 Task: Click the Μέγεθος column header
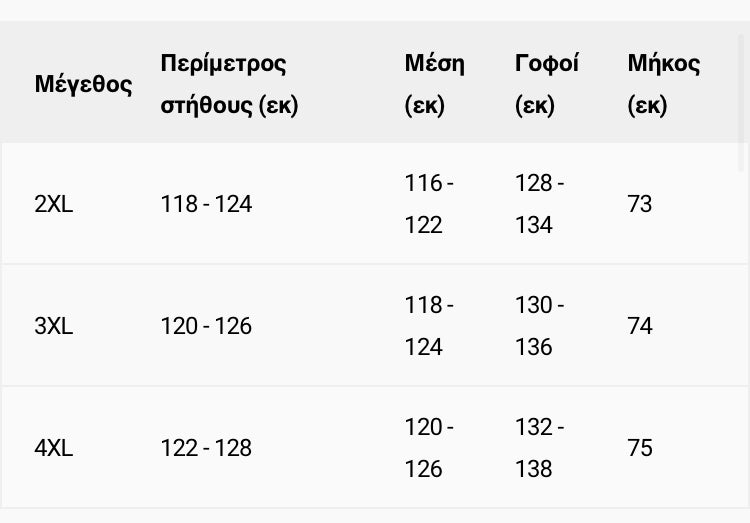point(83,84)
